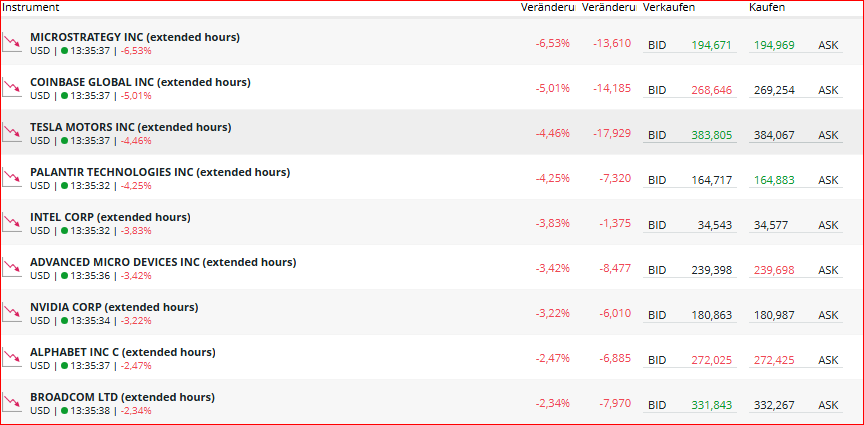Click the BID button for Broadcom Ltd
The width and height of the screenshot is (864, 425).
pyautogui.click(x=657, y=405)
